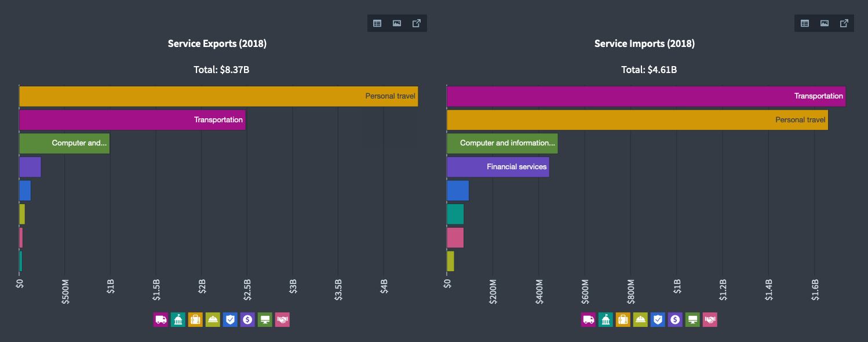Click the $800M axis label
Image resolution: width=868 pixels, height=342 pixels.
click(x=630, y=292)
